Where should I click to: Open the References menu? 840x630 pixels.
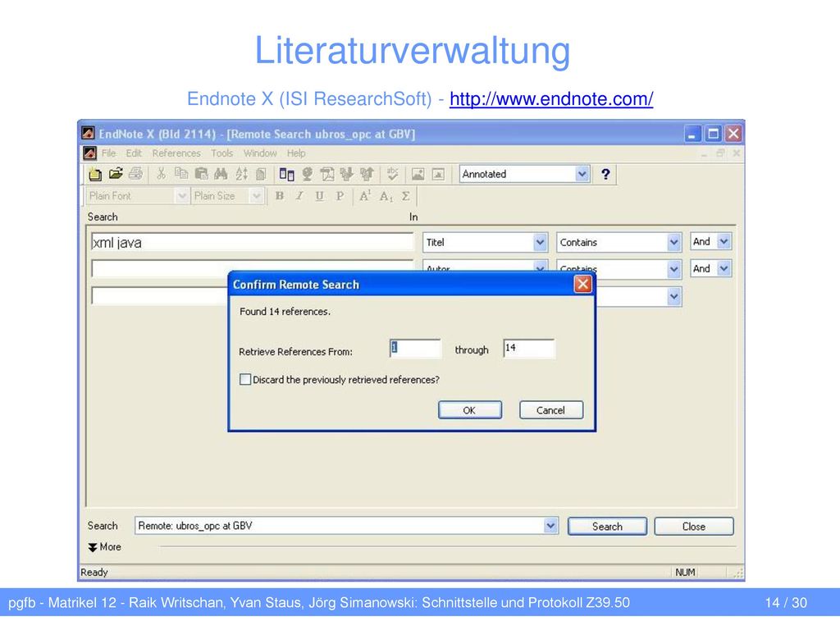[176, 153]
